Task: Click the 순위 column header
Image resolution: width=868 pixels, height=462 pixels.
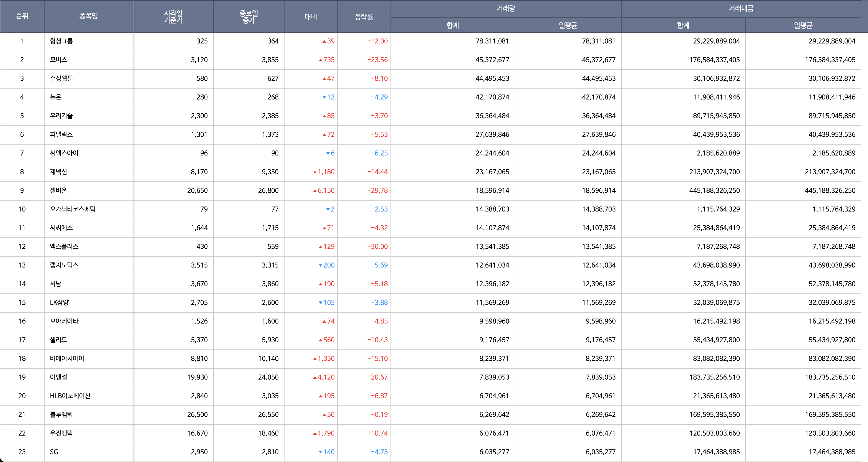Action: pyautogui.click(x=22, y=16)
